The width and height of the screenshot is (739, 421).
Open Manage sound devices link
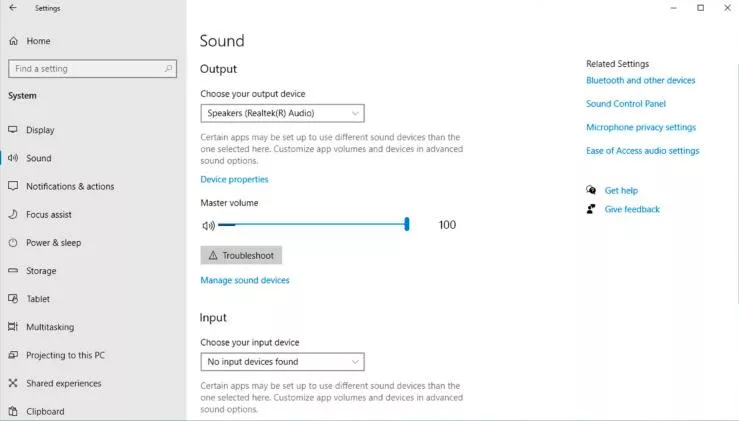coord(245,281)
